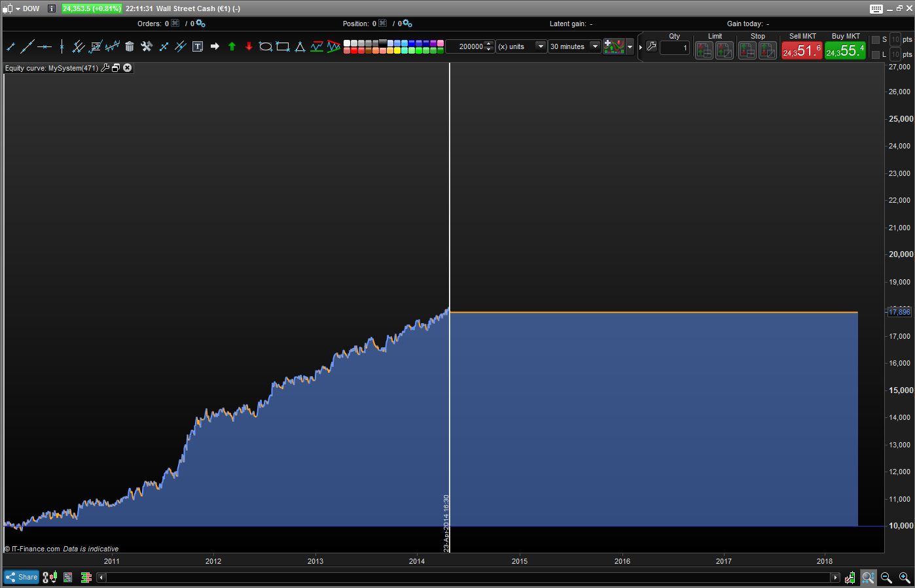Select the parallel channel drawing tool

tap(79, 46)
